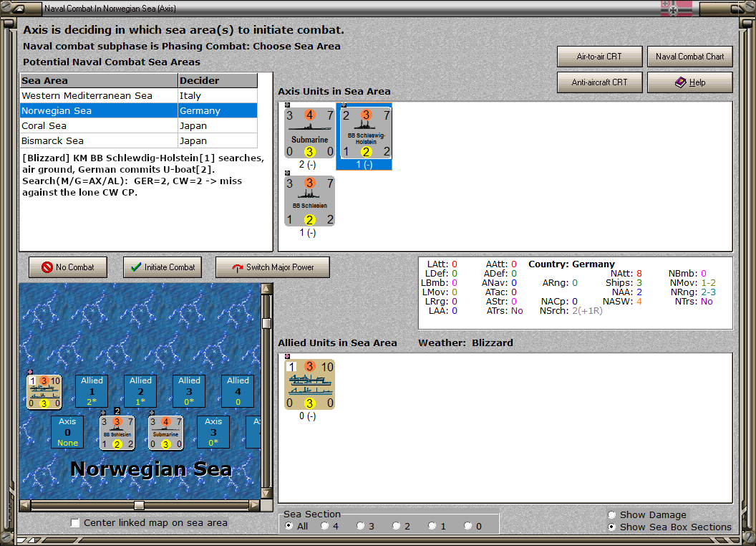Click the German flag icon in title bar

click(x=676, y=8)
